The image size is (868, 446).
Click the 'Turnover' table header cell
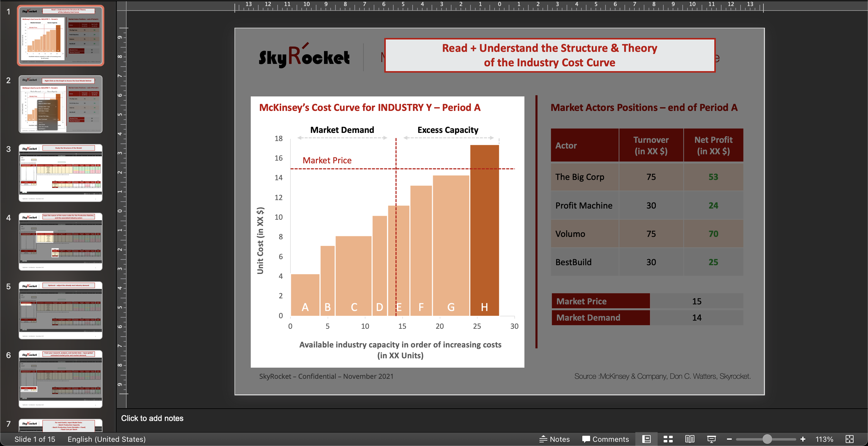tap(651, 145)
